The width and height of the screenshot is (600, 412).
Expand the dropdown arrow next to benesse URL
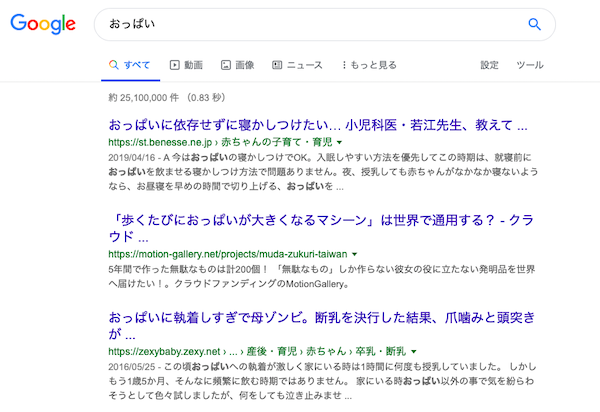pyautogui.click(x=339, y=143)
